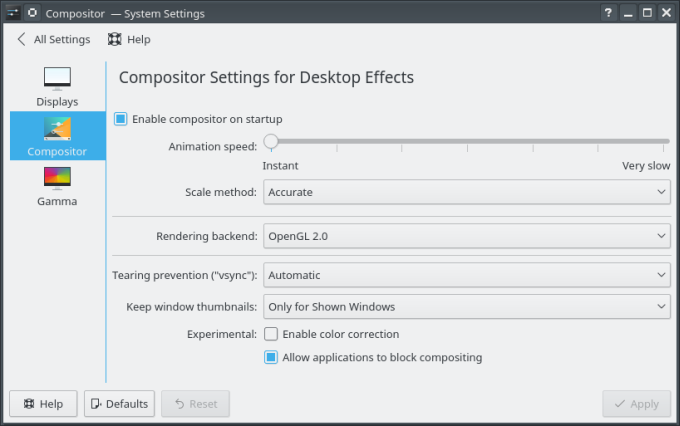Click the bottom Help button
The width and height of the screenshot is (680, 426).
click(43, 404)
